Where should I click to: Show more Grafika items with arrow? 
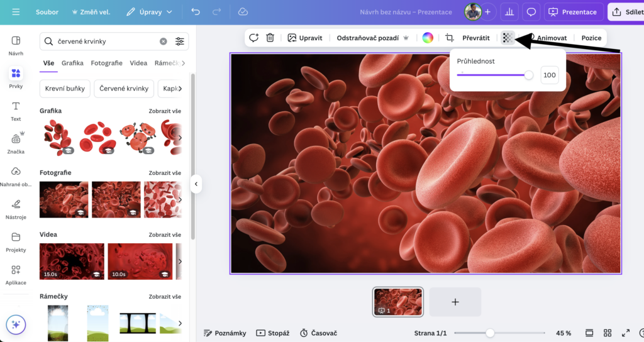[180, 138]
